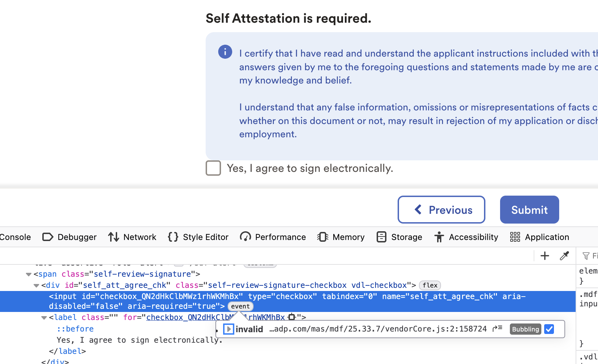Collapse the span self-review-signature node

click(x=29, y=274)
